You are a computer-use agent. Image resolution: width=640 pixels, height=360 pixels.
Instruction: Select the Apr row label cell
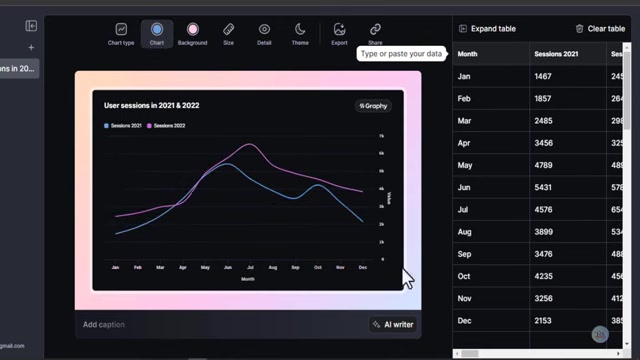tap(491, 143)
